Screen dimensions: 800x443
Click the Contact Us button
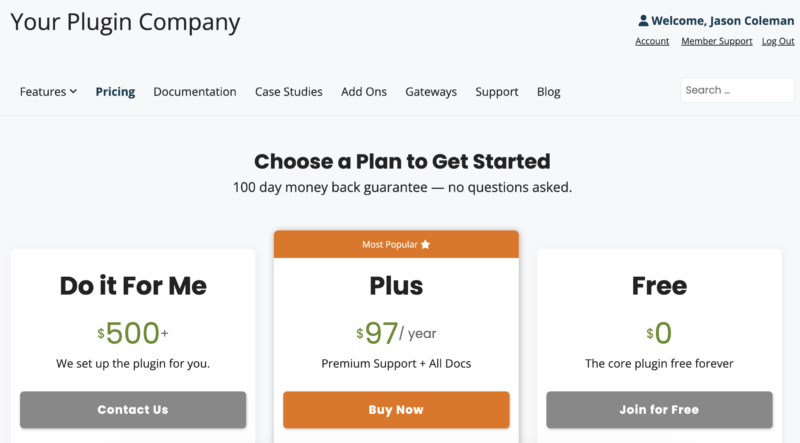click(133, 410)
